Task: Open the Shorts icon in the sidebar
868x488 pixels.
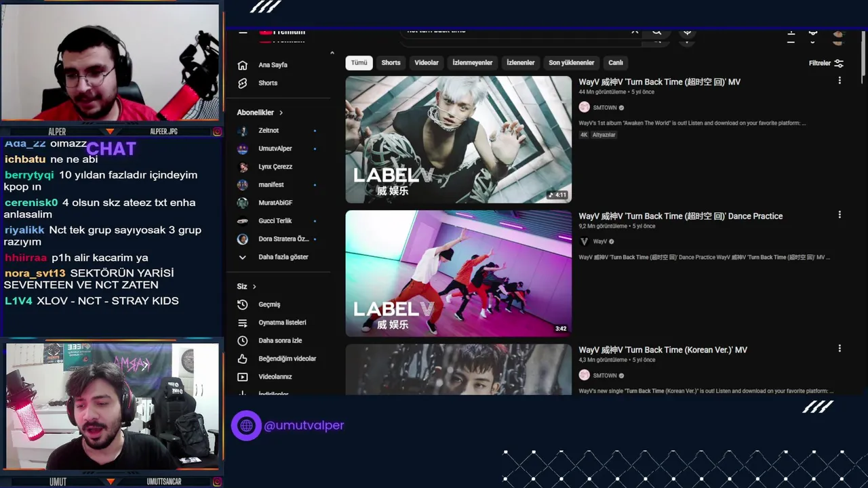Action: click(x=243, y=83)
